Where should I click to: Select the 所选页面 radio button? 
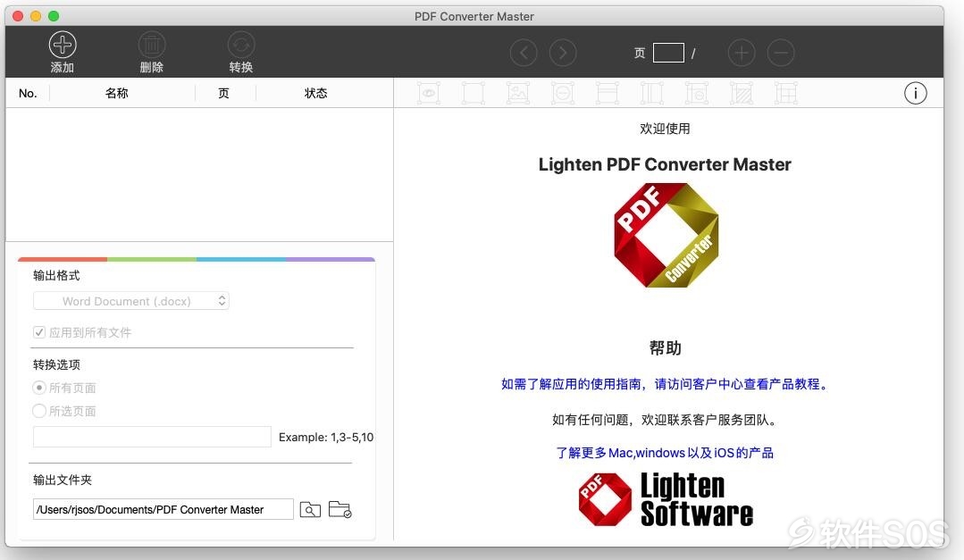coord(39,411)
